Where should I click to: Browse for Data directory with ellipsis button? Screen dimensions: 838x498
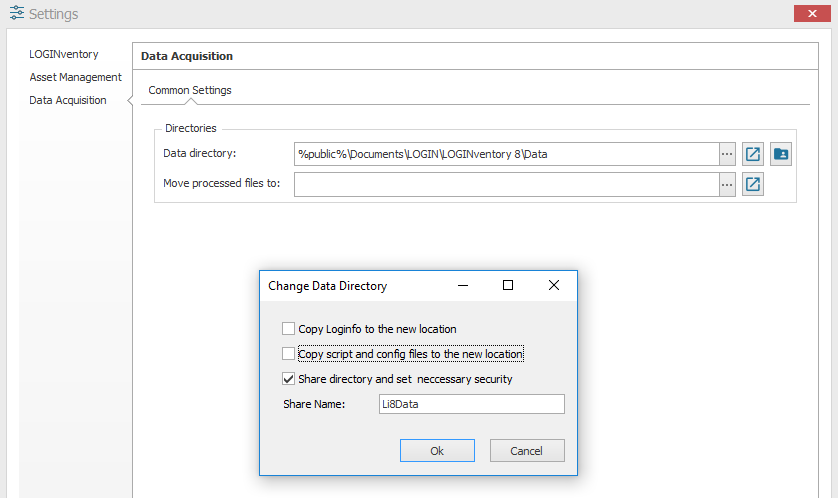727,154
